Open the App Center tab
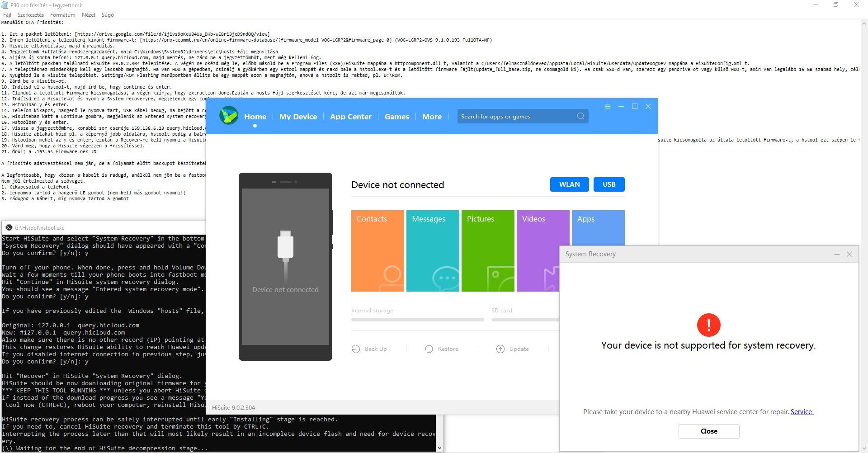 pyautogui.click(x=351, y=117)
